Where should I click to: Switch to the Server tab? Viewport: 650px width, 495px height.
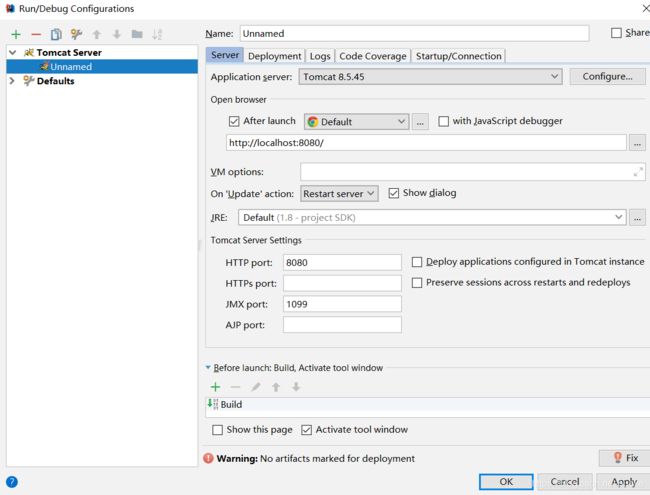pos(225,55)
